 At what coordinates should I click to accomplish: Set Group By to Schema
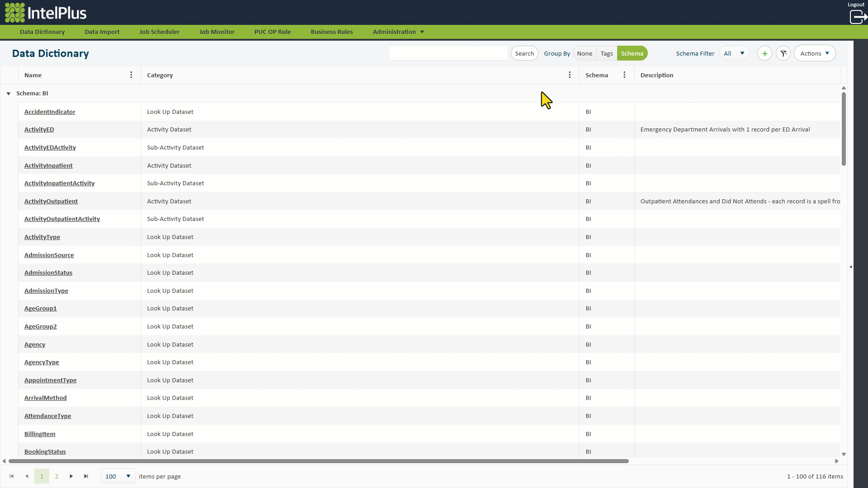coord(632,53)
